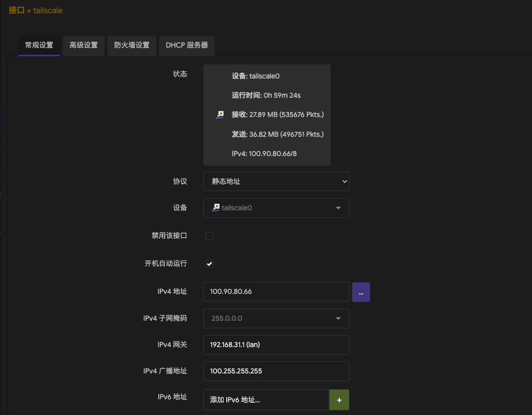The height and width of the screenshot is (415, 532).
Task: Click the IPv4 地址 input showing 100.90.80.66
Action: pyautogui.click(x=276, y=291)
